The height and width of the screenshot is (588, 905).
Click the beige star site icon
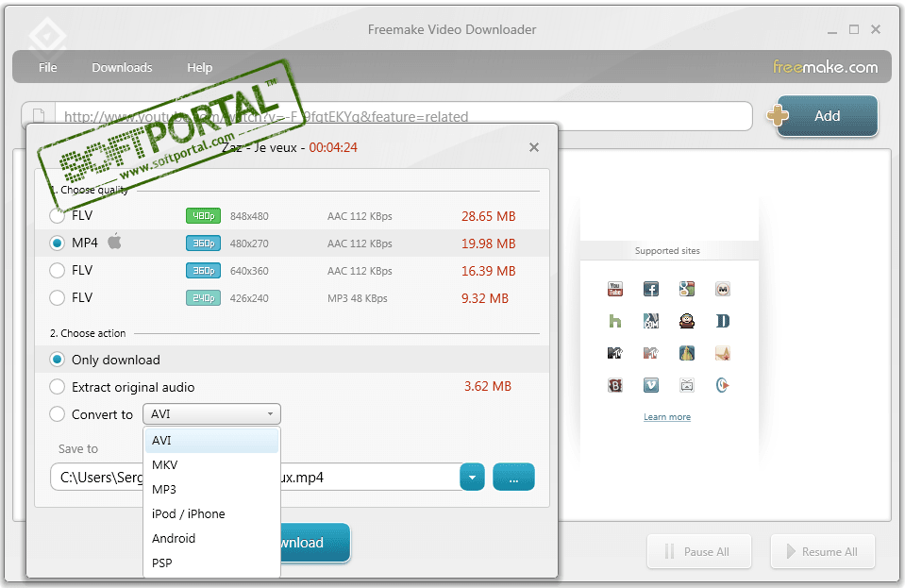(x=723, y=353)
